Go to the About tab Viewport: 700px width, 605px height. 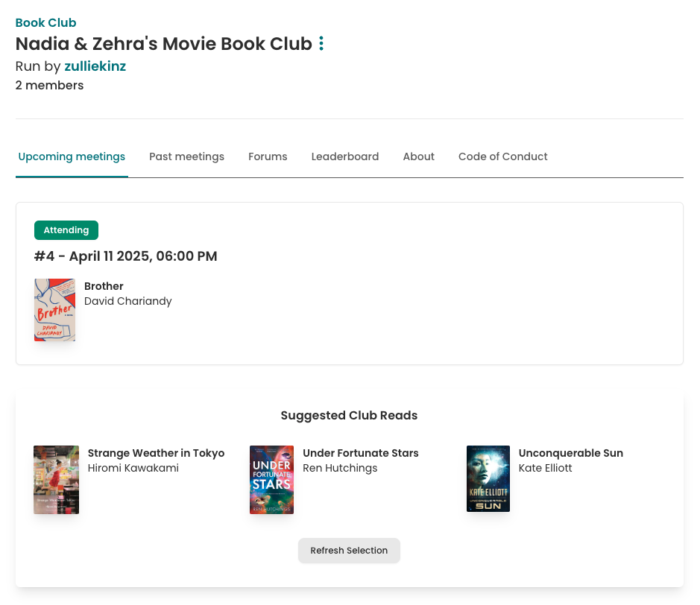418,156
